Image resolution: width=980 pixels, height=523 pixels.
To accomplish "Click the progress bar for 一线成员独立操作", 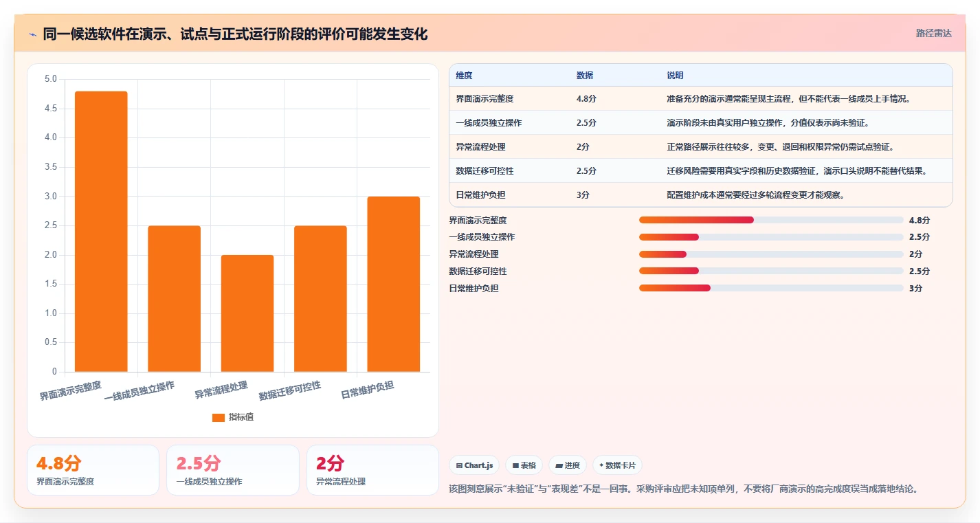I will [771, 237].
